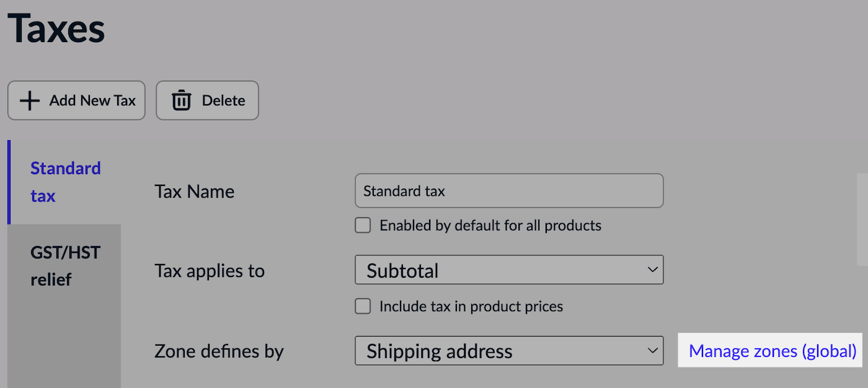Click the plus icon on Add New Tax

30,100
